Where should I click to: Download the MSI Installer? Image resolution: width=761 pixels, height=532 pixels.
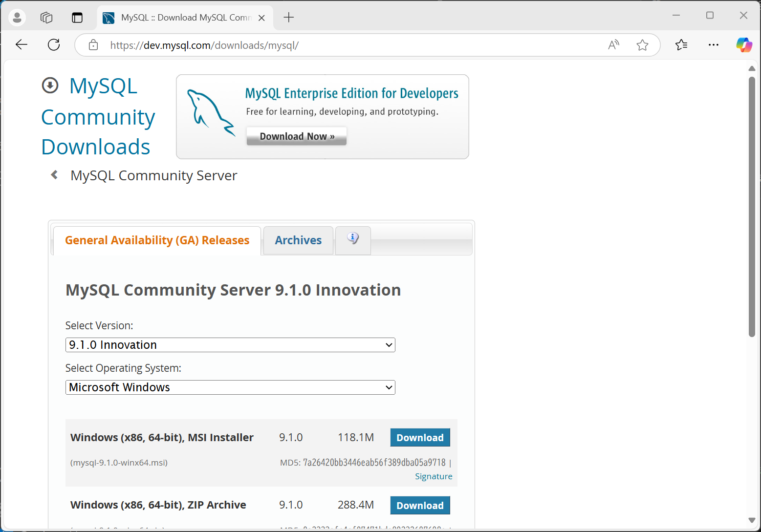[x=420, y=438]
